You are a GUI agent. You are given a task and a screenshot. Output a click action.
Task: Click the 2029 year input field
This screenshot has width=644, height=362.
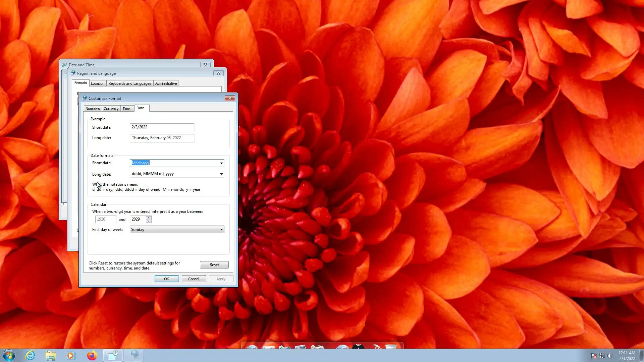point(138,219)
